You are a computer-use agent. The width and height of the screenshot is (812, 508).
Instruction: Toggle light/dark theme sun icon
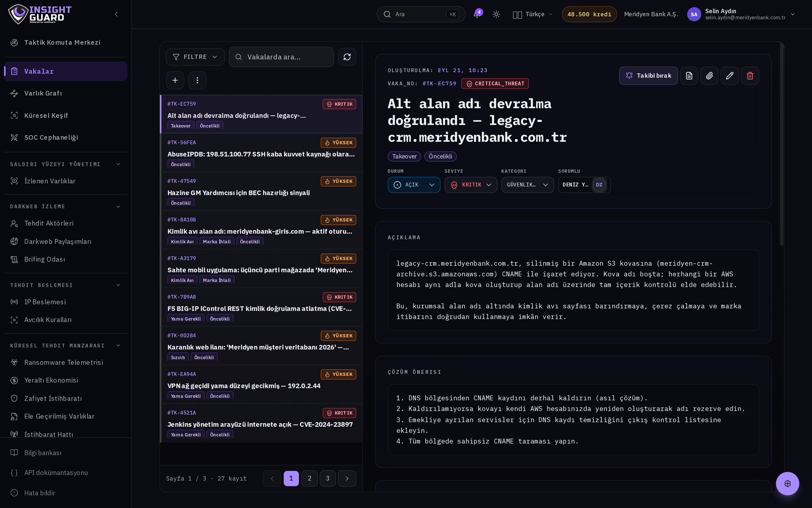496,14
